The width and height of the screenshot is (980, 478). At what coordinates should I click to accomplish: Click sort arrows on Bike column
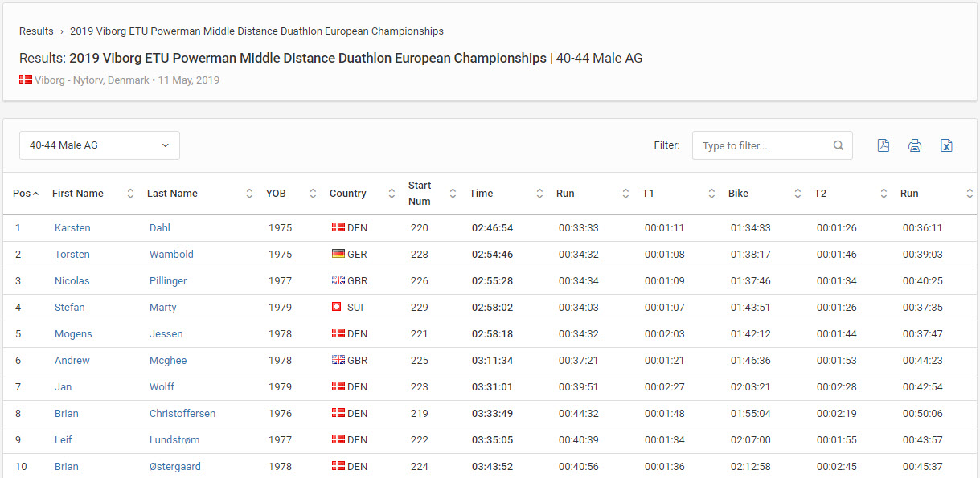[x=798, y=194]
